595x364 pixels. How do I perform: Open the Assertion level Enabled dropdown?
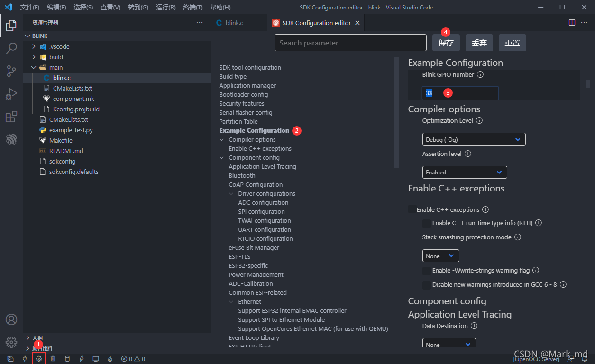click(x=465, y=172)
